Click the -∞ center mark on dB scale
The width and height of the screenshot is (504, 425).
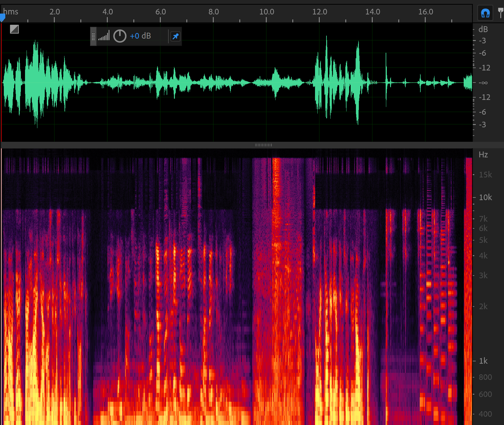(x=483, y=83)
